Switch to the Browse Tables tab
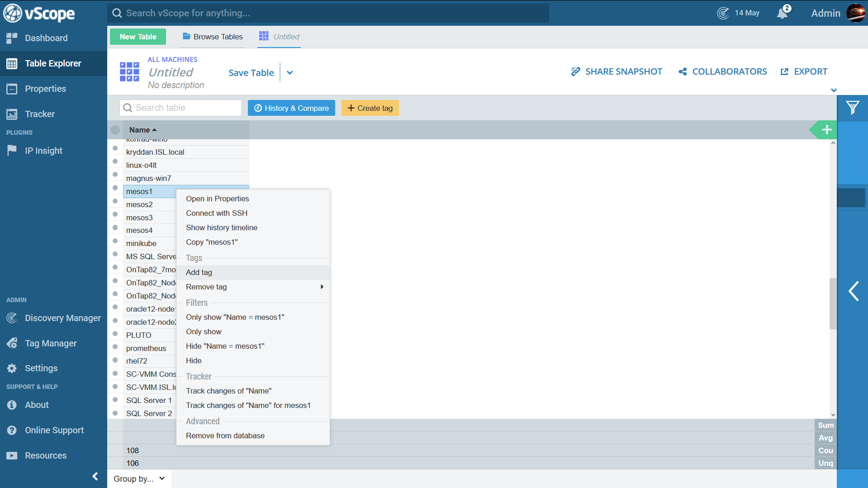This screenshot has height=488, width=868. pos(213,37)
